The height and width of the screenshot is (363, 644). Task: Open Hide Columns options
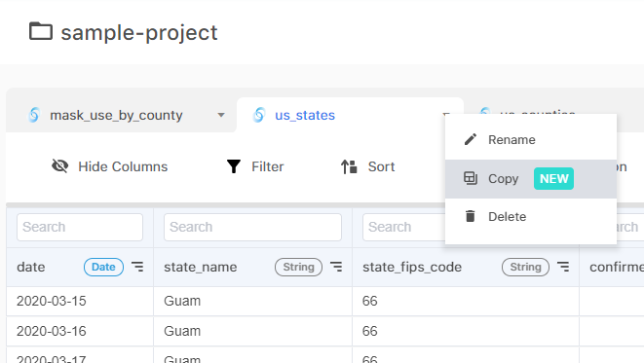pos(110,166)
